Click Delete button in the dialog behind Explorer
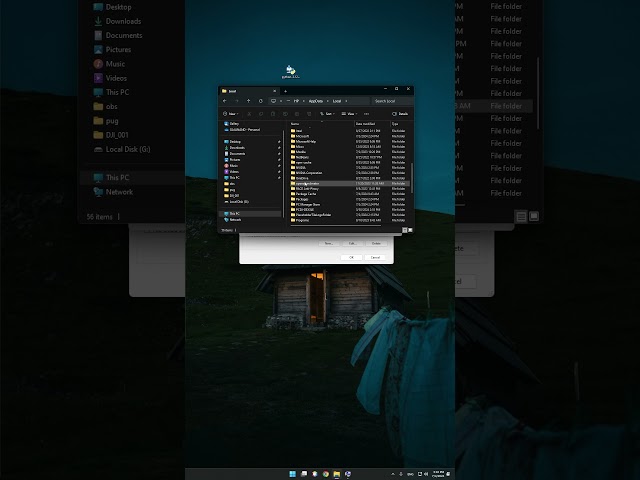Image resolution: width=640 pixels, height=480 pixels. (x=376, y=243)
